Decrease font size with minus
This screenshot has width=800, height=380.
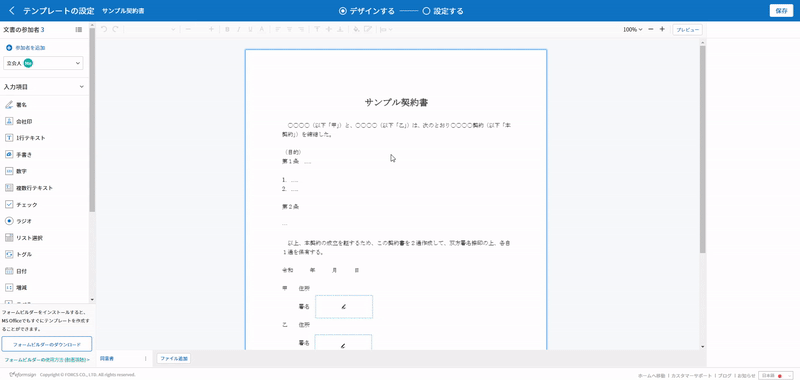click(x=188, y=29)
